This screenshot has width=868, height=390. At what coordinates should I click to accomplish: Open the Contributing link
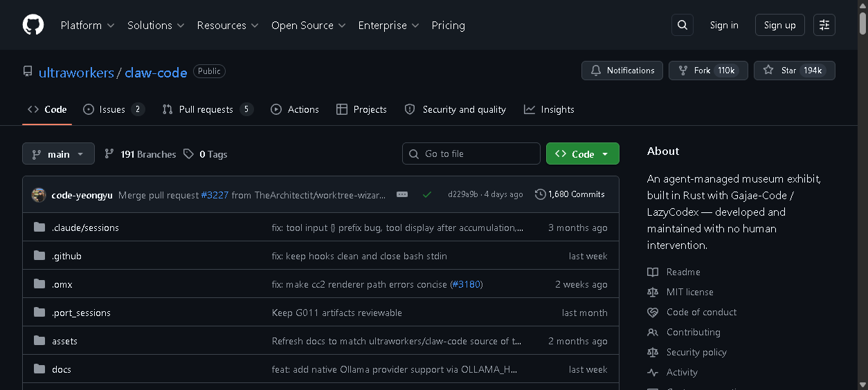(693, 332)
